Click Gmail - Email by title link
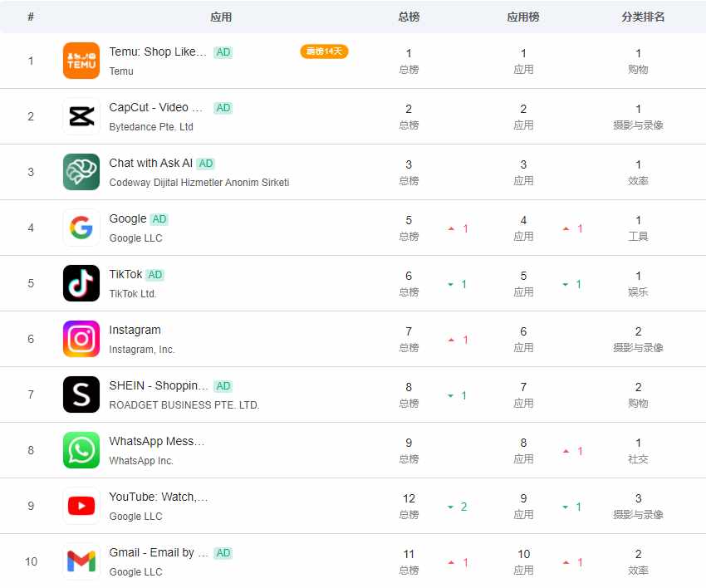This screenshot has height=588, width=706. click(159, 552)
